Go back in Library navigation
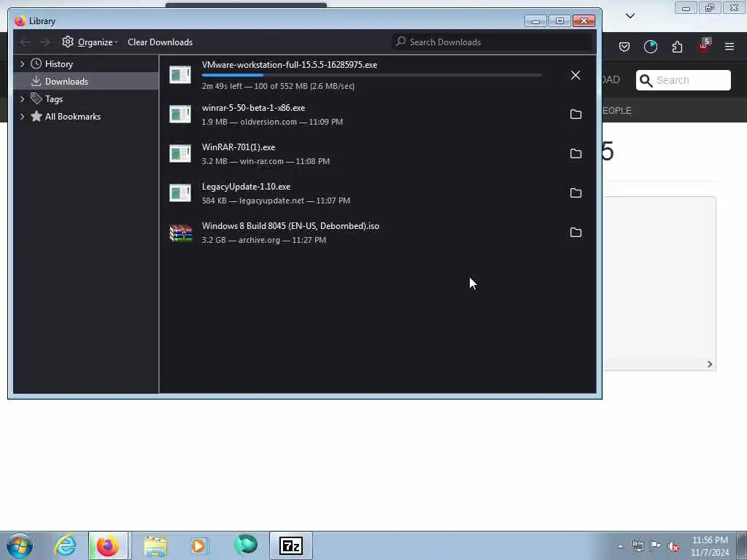 pos(26,42)
